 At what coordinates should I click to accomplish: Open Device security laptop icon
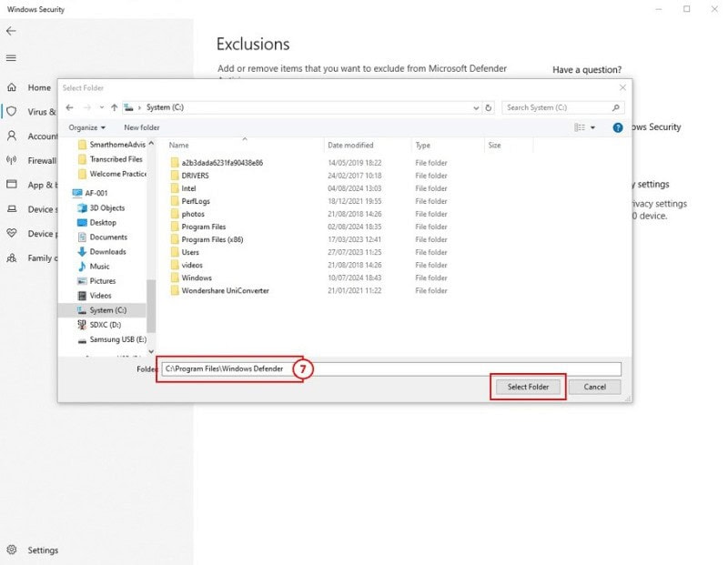(x=12, y=209)
